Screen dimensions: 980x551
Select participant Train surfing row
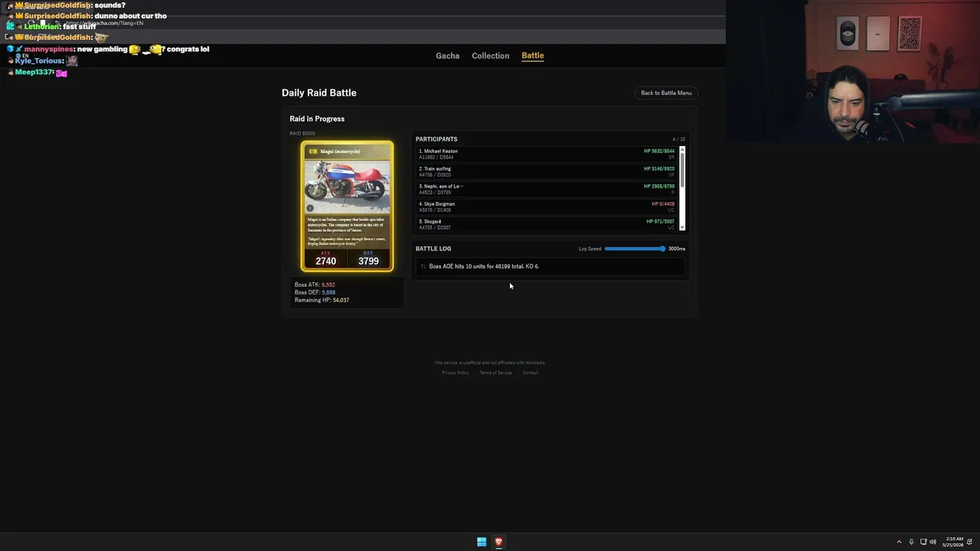pos(547,171)
